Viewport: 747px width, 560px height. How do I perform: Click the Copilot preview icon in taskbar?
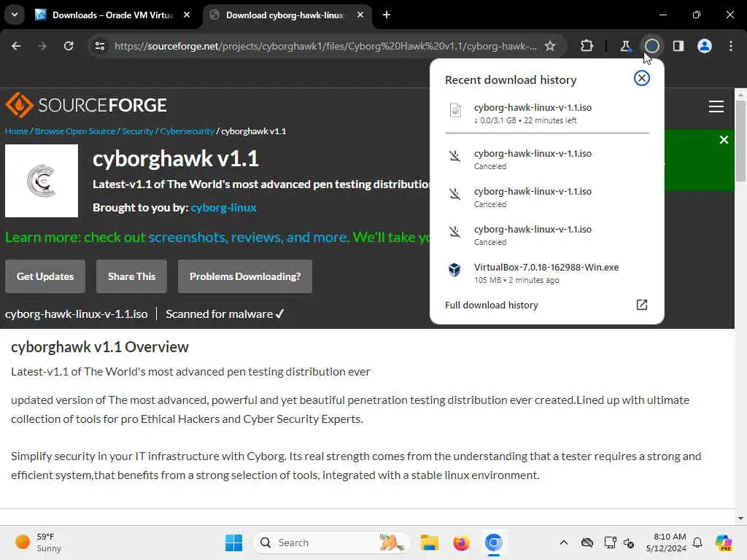[724, 542]
